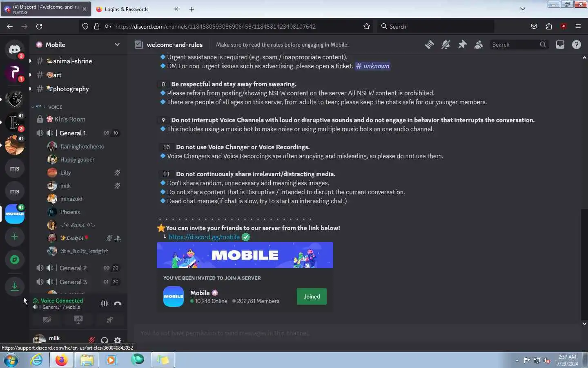Select the General 1 voice channel
The height and width of the screenshot is (368, 588).
click(x=78, y=133)
